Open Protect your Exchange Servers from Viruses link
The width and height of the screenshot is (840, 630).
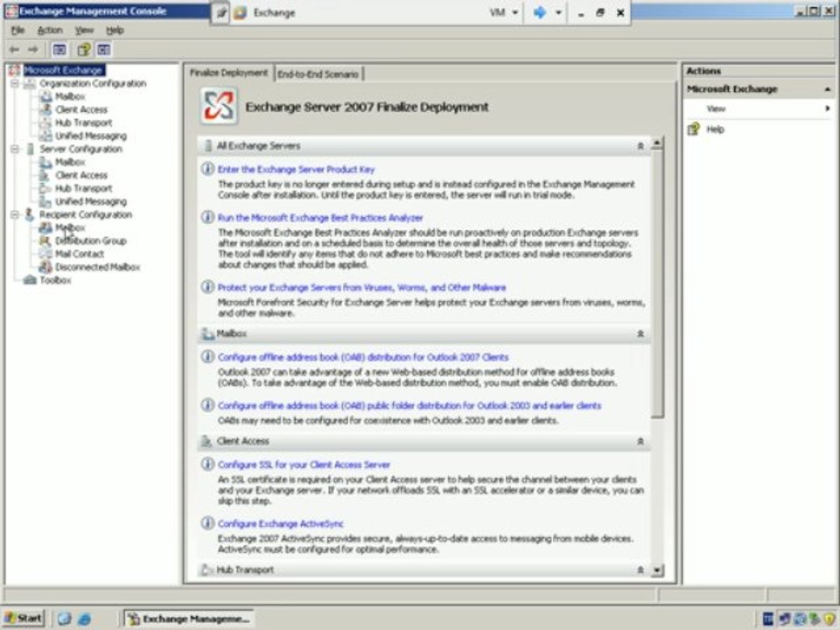pos(361,287)
